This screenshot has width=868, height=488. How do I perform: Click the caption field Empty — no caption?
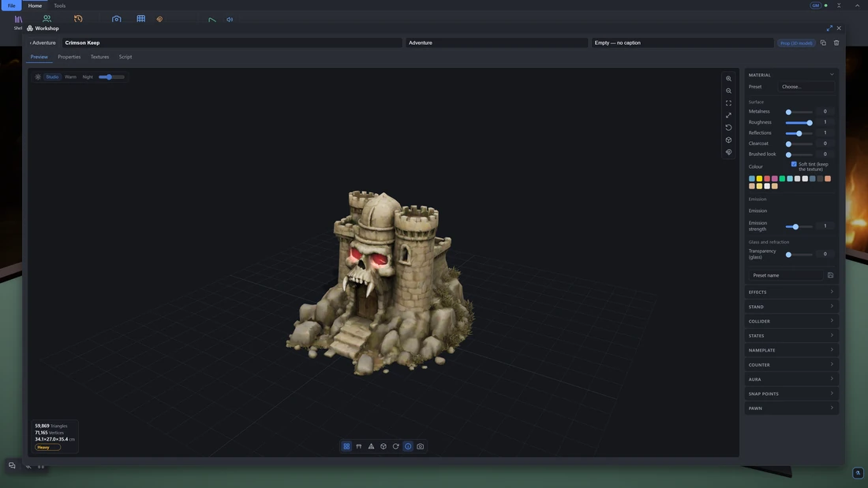coord(683,43)
